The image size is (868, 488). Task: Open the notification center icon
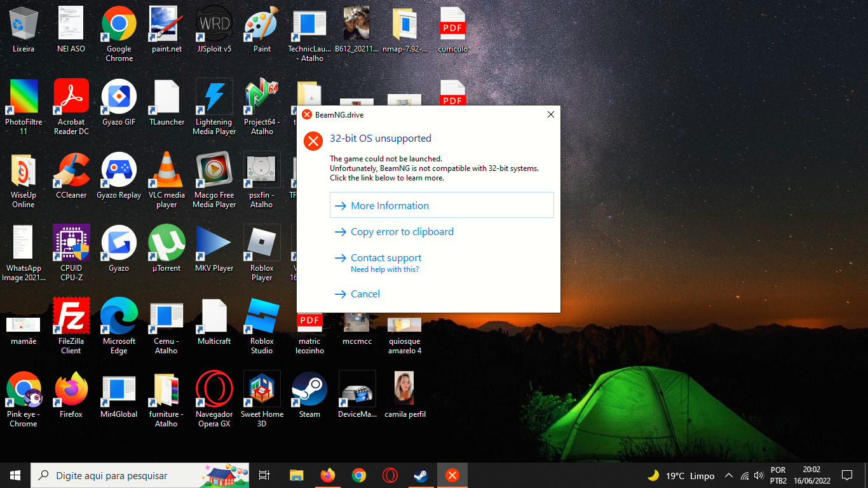(x=847, y=475)
